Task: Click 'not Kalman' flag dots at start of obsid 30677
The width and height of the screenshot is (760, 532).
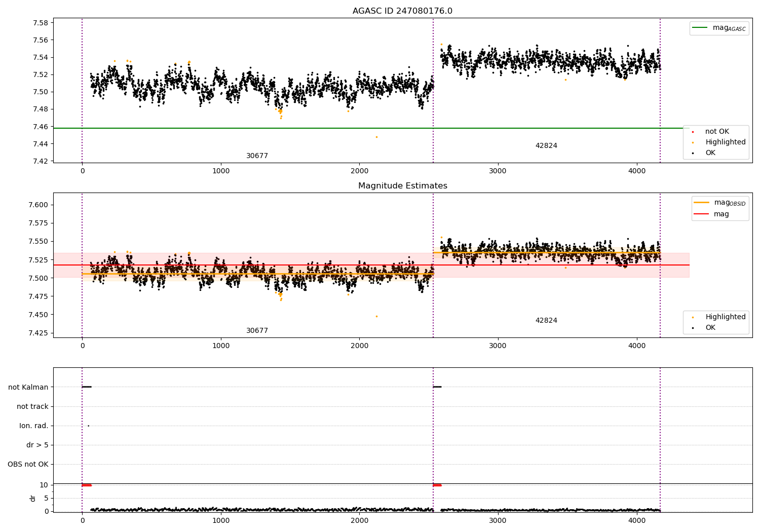Action: (87, 387)
